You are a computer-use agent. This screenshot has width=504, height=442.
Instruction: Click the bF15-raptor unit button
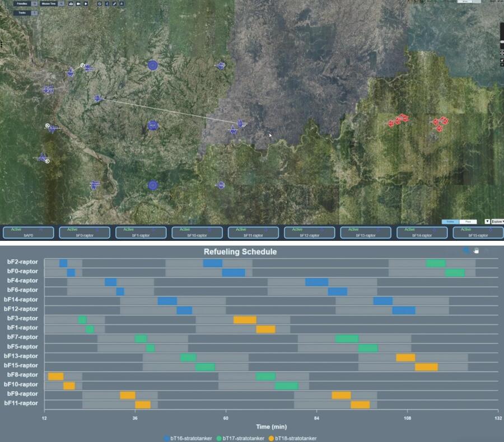pos(477,232)
